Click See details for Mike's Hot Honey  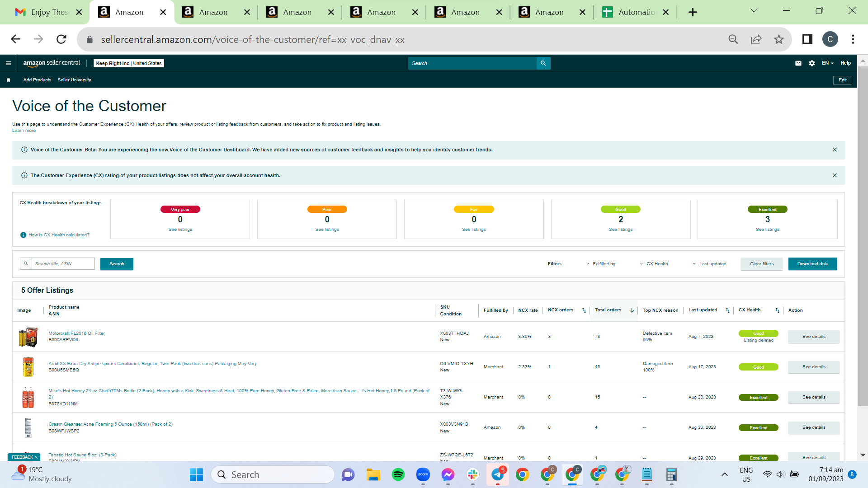coord(814,397)
